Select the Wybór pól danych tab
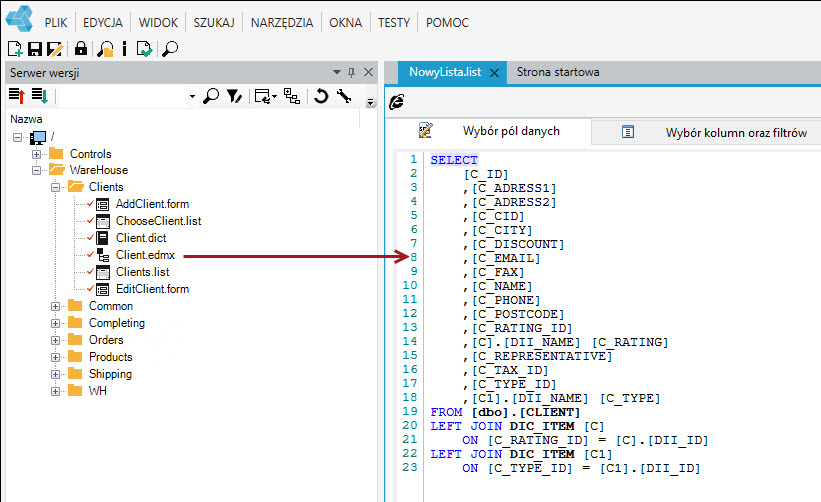Image resolution: width=821 pixels, height=502 pixels. coord(489,131)
